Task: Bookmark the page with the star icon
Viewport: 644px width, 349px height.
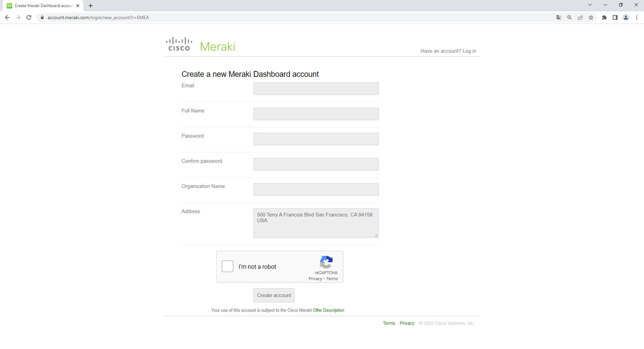Action: [591, 17]
